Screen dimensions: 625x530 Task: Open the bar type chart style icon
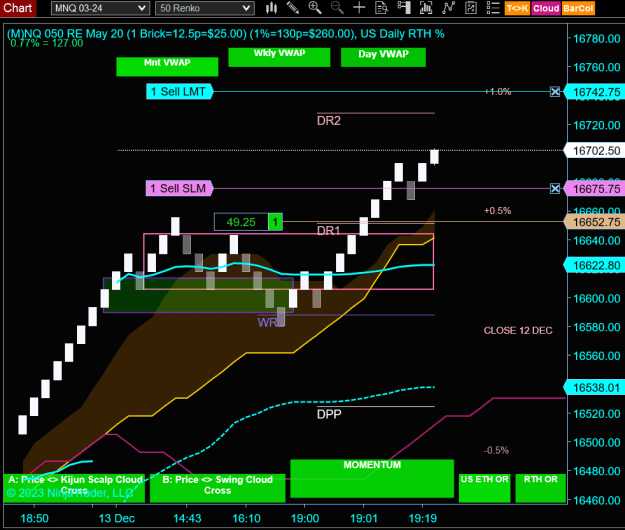[271, 8]
